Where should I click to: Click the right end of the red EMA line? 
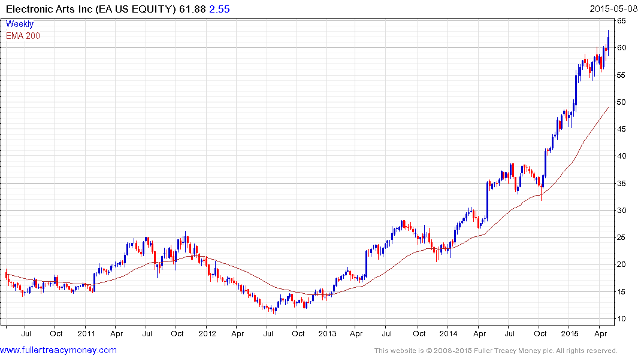coord(608,108)
